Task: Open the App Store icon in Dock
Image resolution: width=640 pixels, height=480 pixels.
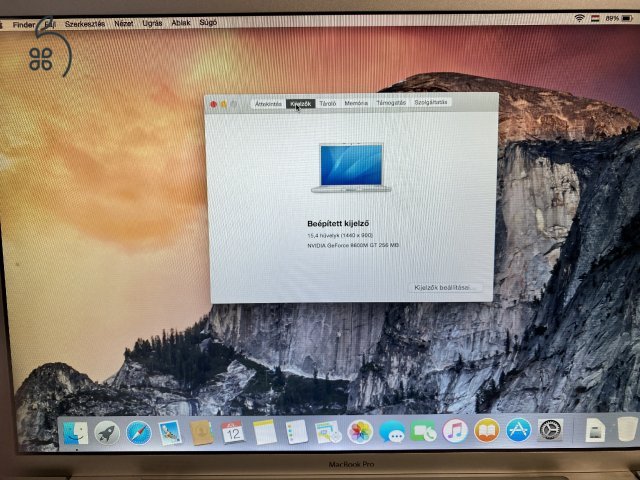Action: click(518, 430)
